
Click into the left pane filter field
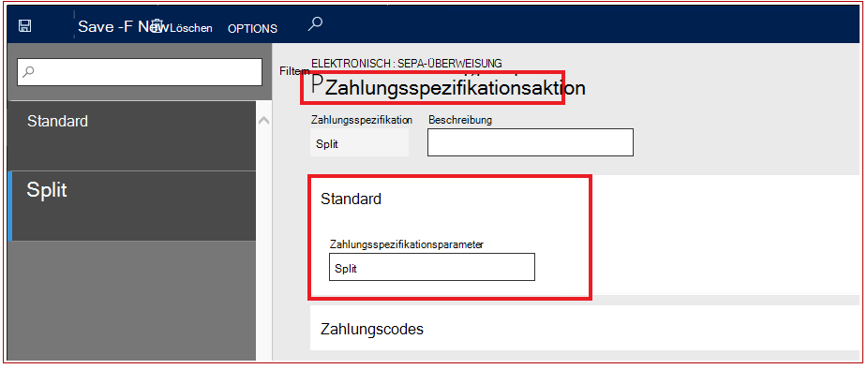coord(140,72)
